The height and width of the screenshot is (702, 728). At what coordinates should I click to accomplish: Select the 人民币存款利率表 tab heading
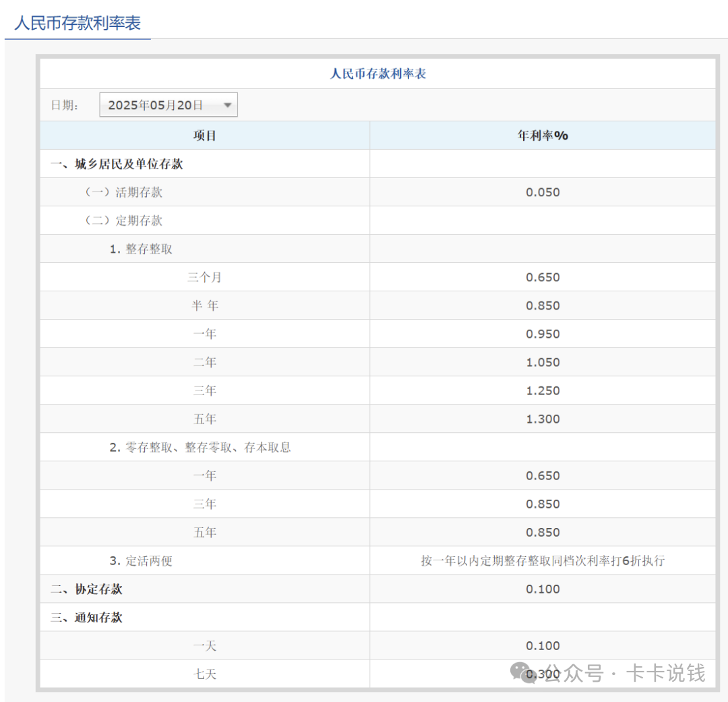coord(78,23)
